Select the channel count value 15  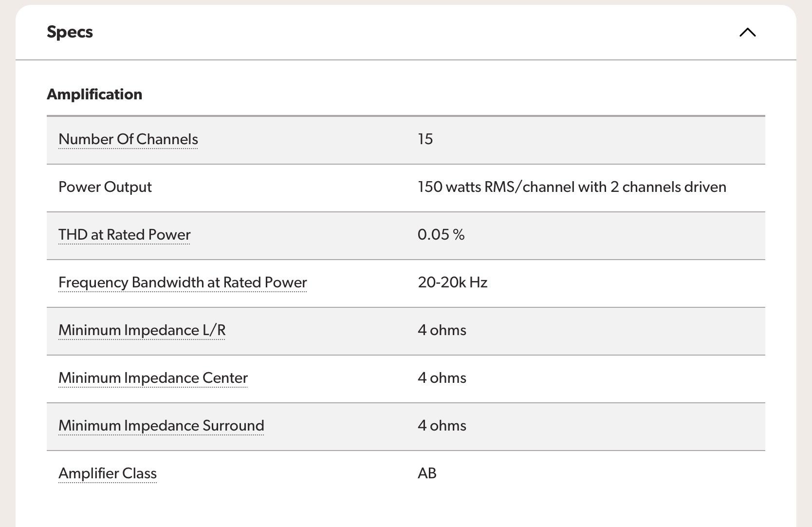pyautogui.click(x=425, y=139)
